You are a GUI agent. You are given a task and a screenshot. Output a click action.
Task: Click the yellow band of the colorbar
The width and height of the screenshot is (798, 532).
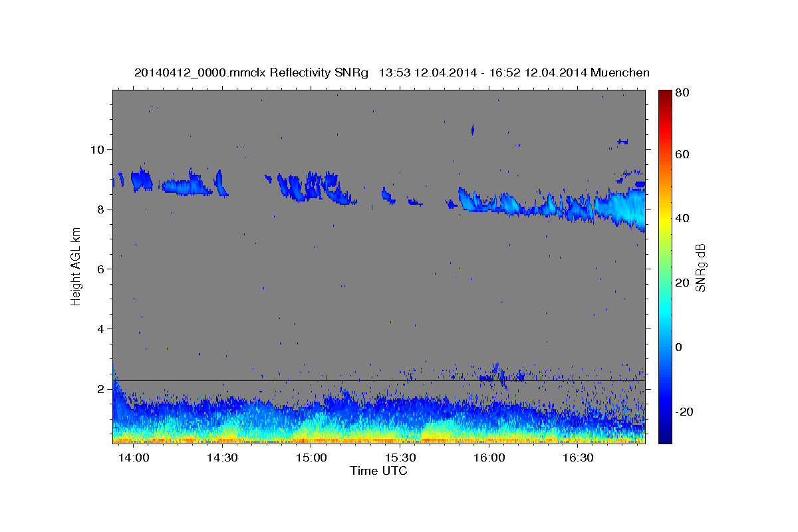click(x=664, y=218)
